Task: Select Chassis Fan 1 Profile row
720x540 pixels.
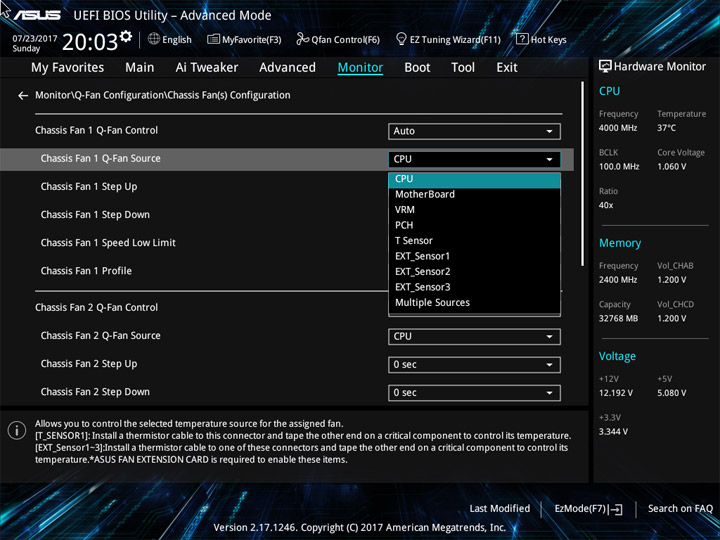Action: [86, 271]
